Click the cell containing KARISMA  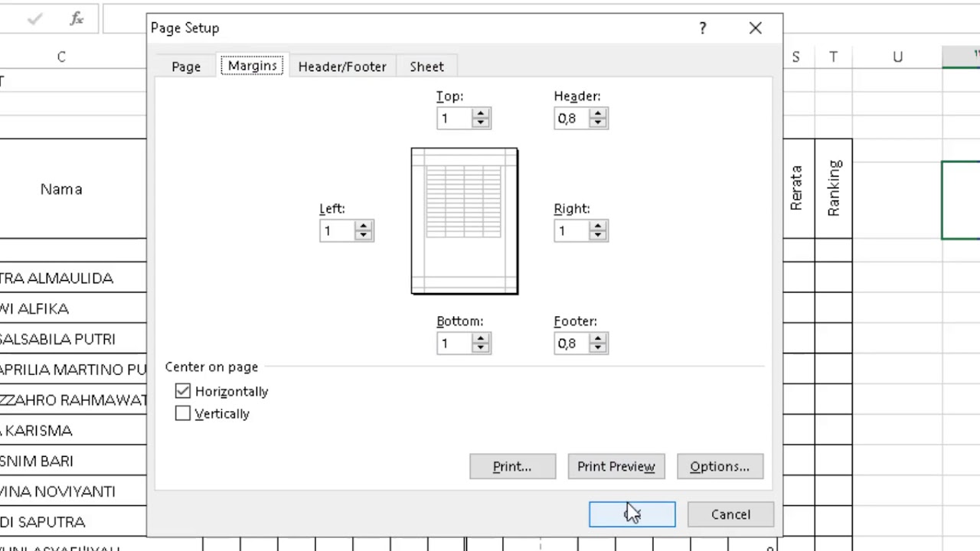tap(73, 431)
